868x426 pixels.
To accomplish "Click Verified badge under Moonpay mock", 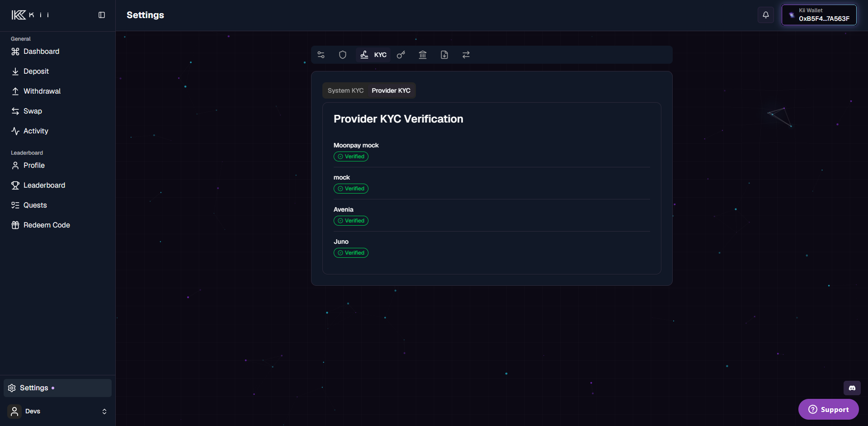I will tap(351, 156).
